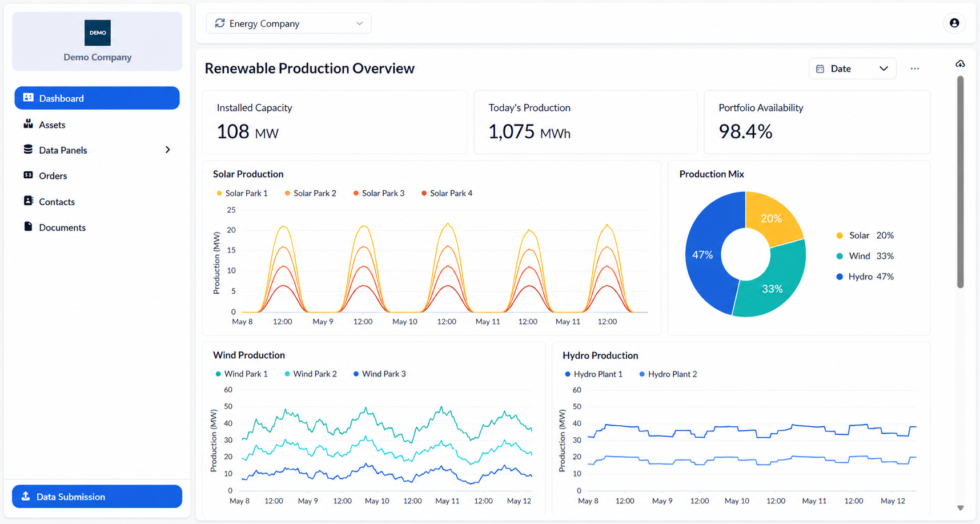Viewport: 980px width, 524px height.
Task: Click the vertical scrollbar thumb
Action: [x=961, y=182]
